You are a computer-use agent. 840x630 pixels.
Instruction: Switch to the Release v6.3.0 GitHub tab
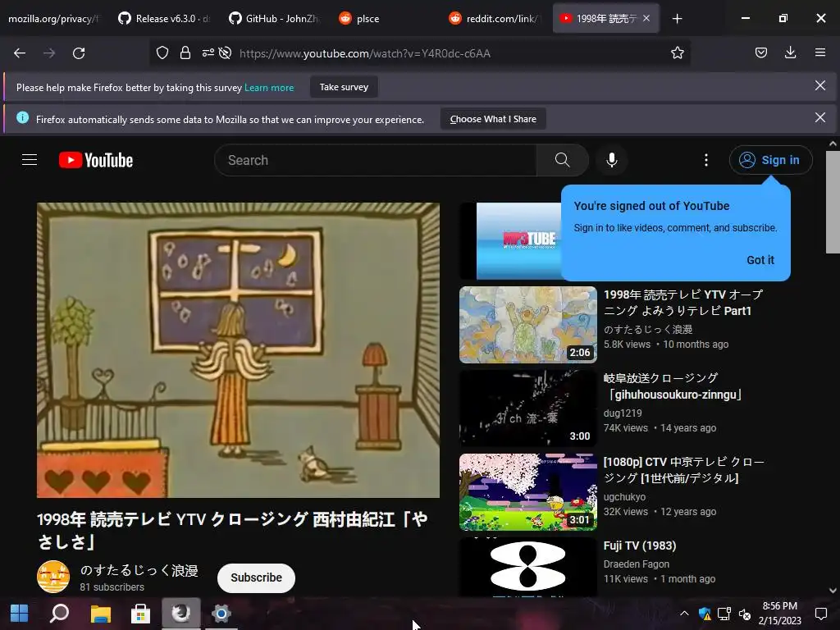163,19
